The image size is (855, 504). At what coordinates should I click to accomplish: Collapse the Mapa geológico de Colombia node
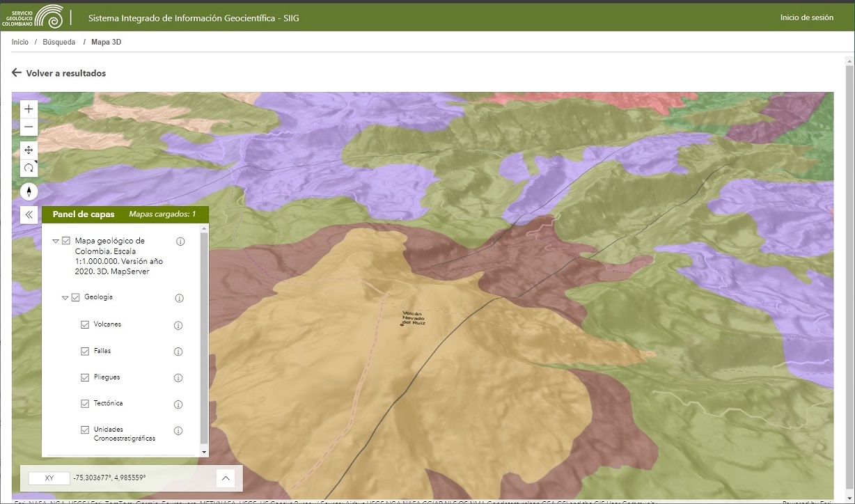click(x=55, y=240)
